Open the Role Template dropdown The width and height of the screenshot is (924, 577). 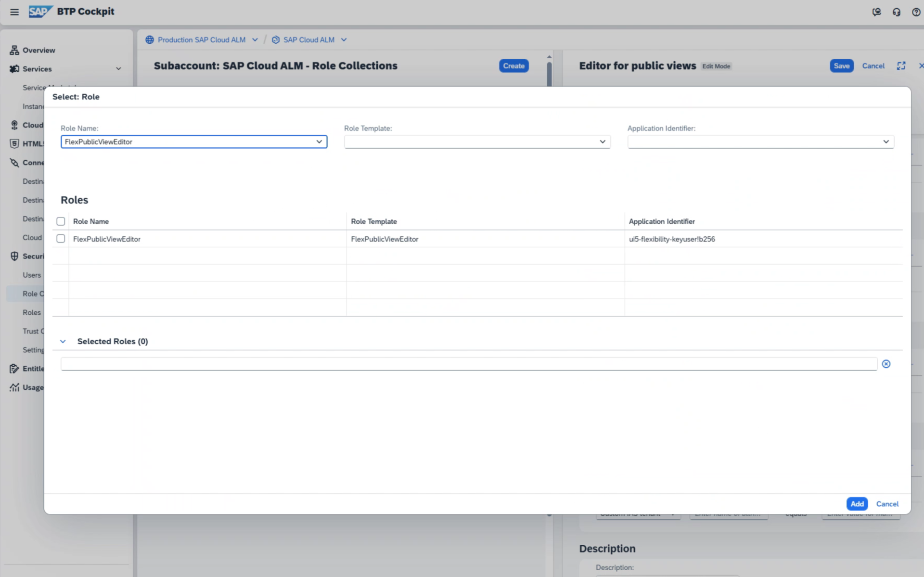602,141
